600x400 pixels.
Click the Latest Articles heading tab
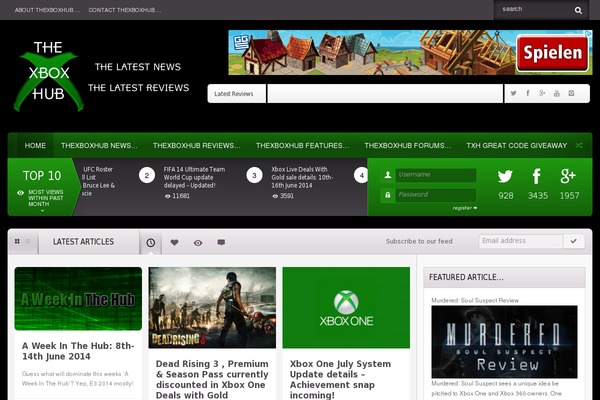[x=83, y=242]
